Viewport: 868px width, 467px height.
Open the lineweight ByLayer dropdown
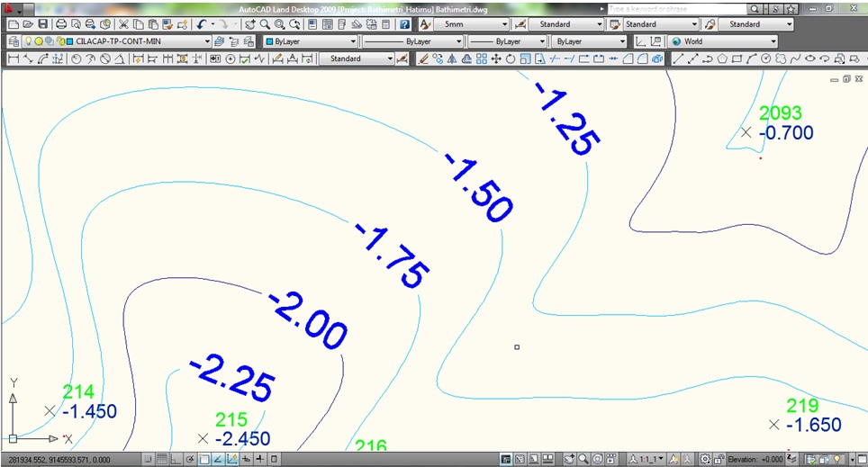click(x=508, y=41)
